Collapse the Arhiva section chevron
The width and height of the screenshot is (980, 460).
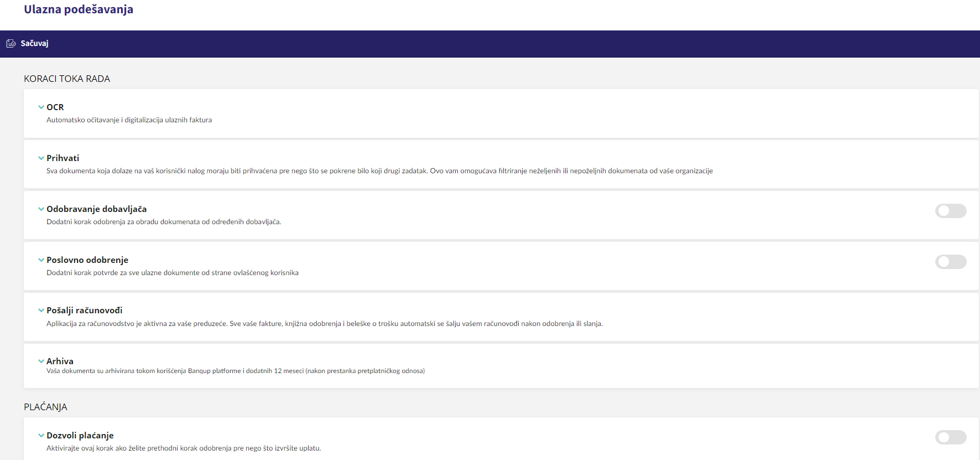click(41, 361)
